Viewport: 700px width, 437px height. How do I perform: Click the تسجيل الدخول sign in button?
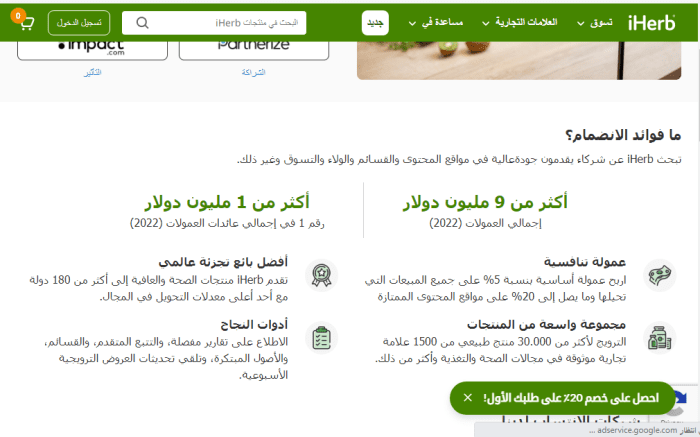tap(79, 23)
